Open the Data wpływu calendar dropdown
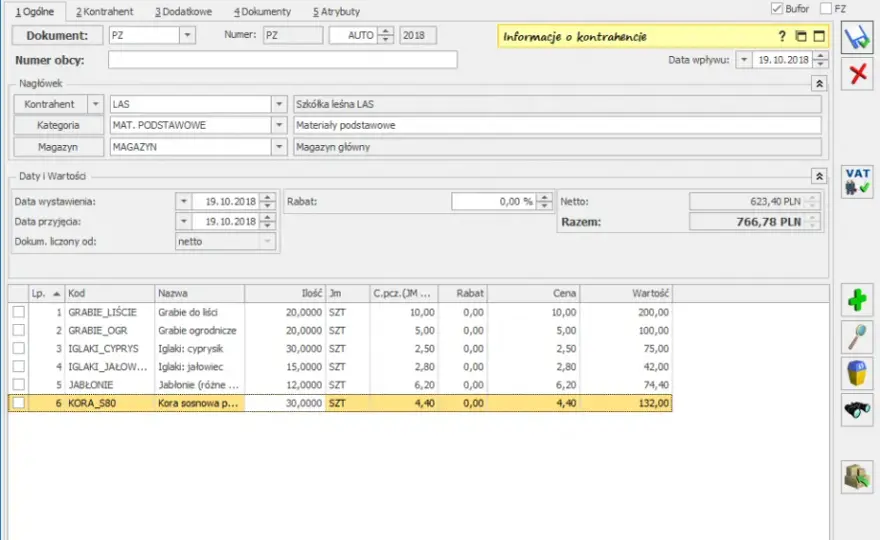This screenshot has width=880, height=540. tap(744, 60)
